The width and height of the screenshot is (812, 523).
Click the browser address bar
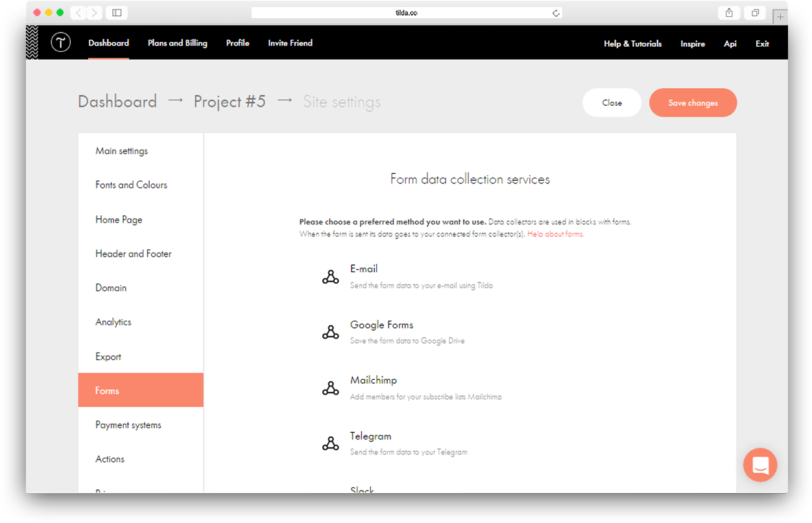[x=406, y=12]
